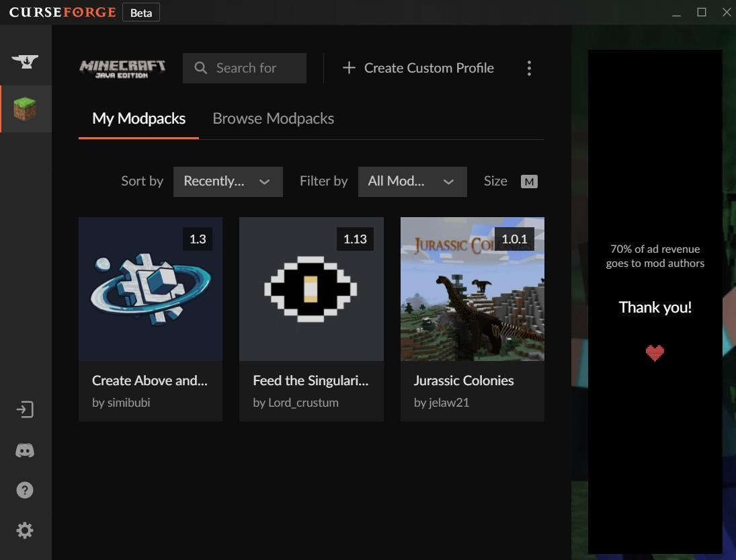Expand the Filter by All Mods dropdown
Screen dimensions: 736x560
[412, 181]
